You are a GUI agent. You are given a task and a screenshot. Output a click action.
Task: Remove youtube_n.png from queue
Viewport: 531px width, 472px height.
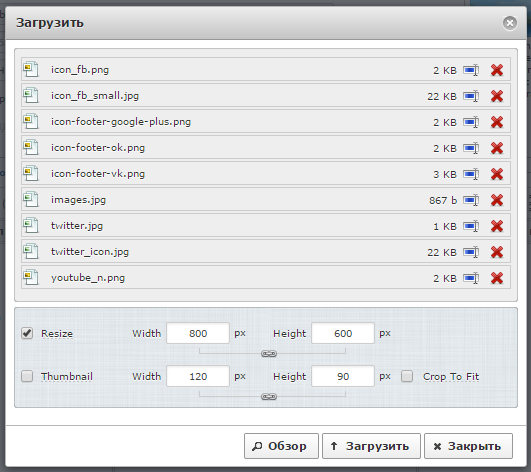[497, 278]
